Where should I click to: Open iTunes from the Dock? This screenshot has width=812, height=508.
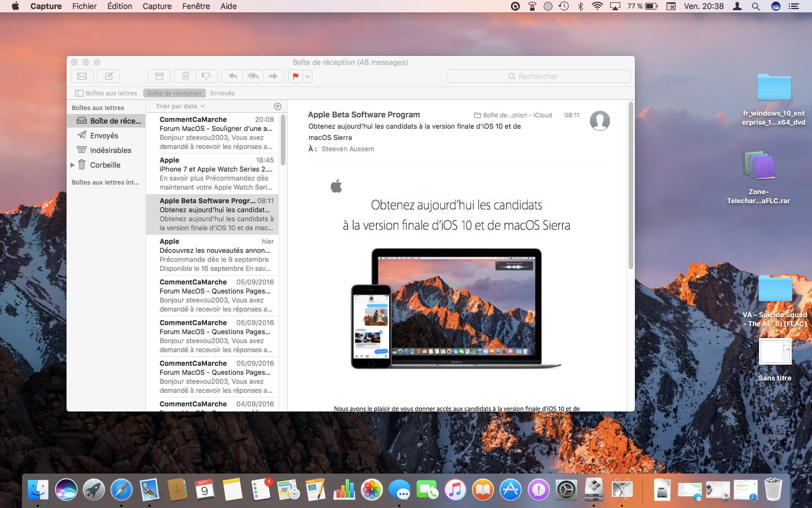coord(455,489)
